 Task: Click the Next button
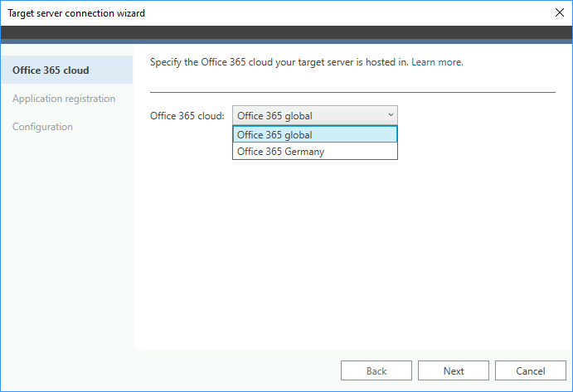click(x=454, y=370)
